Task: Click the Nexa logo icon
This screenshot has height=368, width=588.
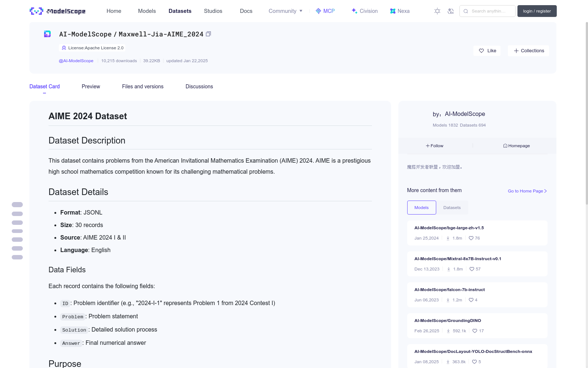Action: [x=393, y=11]
